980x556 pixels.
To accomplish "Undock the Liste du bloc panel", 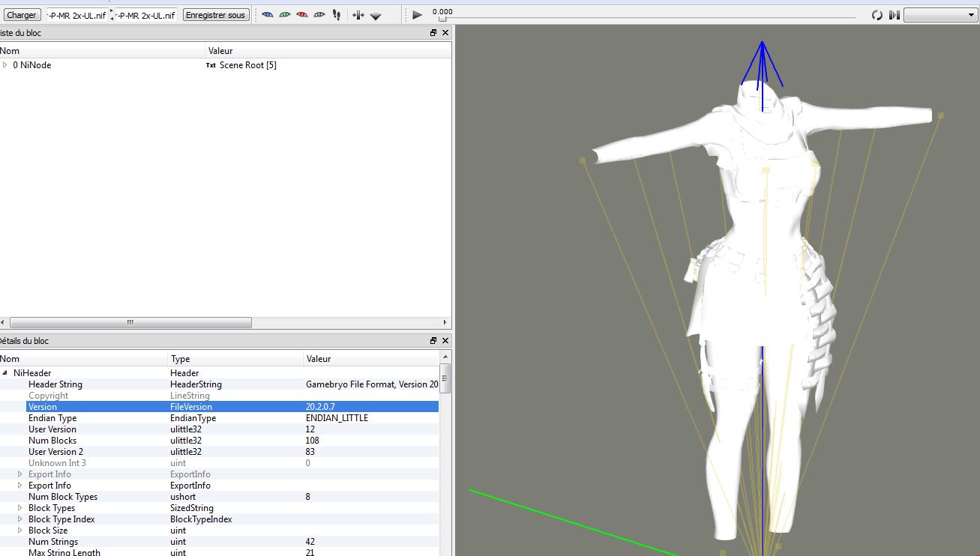I will coord(433,33).
